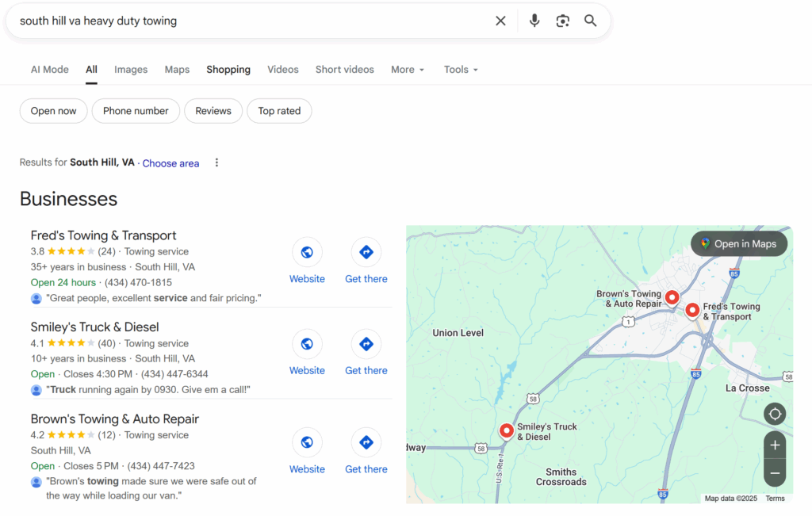
Task: Click Website label for Smiley's Truck
Action: (x=307, y=371)
